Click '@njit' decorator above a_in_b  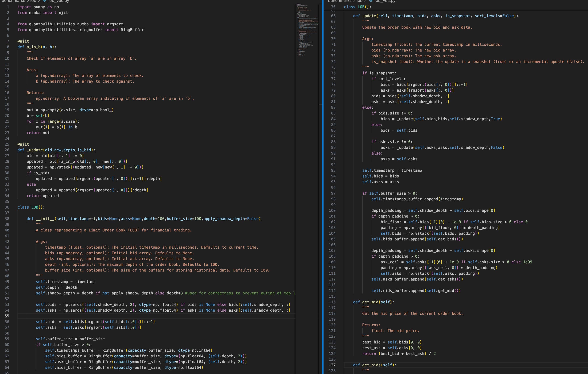[23, 41]
